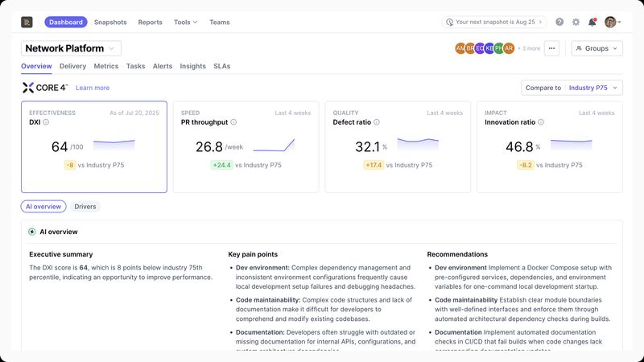644x362 pixels.
Task: Switch to the Delivery tab
Action: pyautogui.click(x=73, y=66)
